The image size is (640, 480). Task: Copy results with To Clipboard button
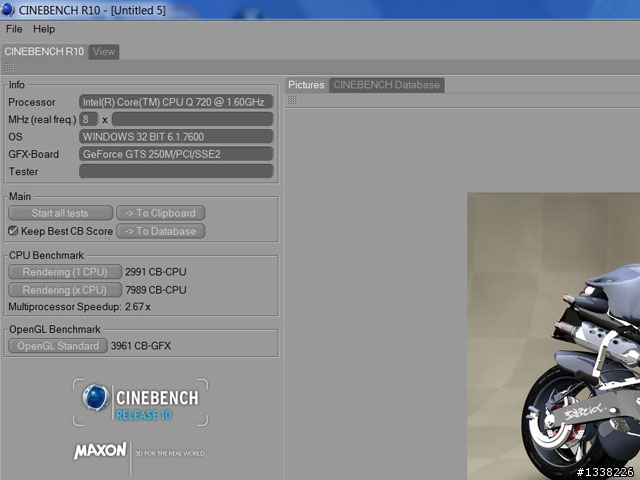tap(160, 213)
